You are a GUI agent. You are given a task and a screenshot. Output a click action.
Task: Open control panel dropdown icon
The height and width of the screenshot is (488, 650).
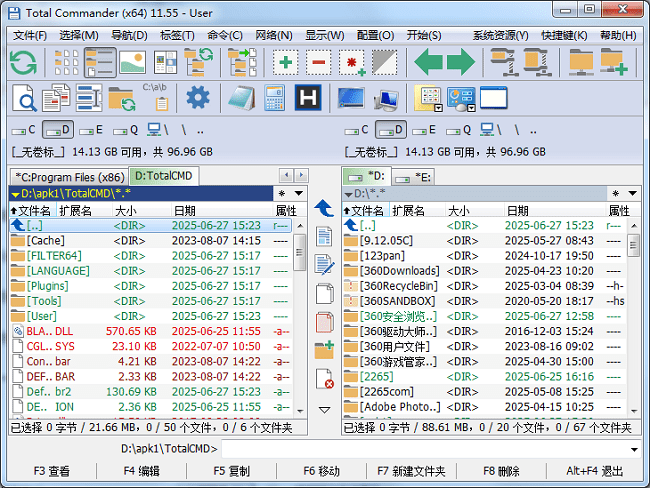pos(462,99)
